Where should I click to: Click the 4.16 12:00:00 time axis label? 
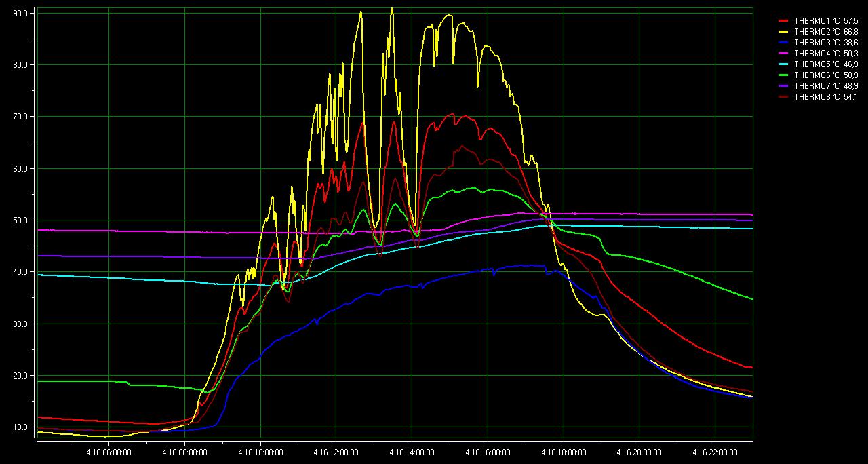point(336,451)
